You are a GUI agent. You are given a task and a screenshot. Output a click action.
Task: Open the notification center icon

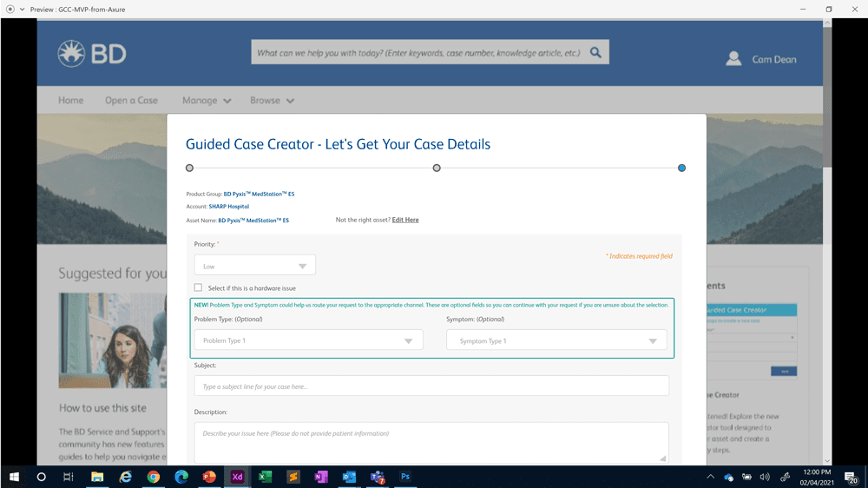pyautogui.click(x=852, y=477)
